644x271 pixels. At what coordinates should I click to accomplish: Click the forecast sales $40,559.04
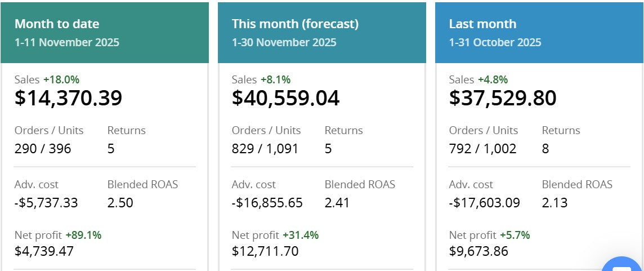click(285, 98)
